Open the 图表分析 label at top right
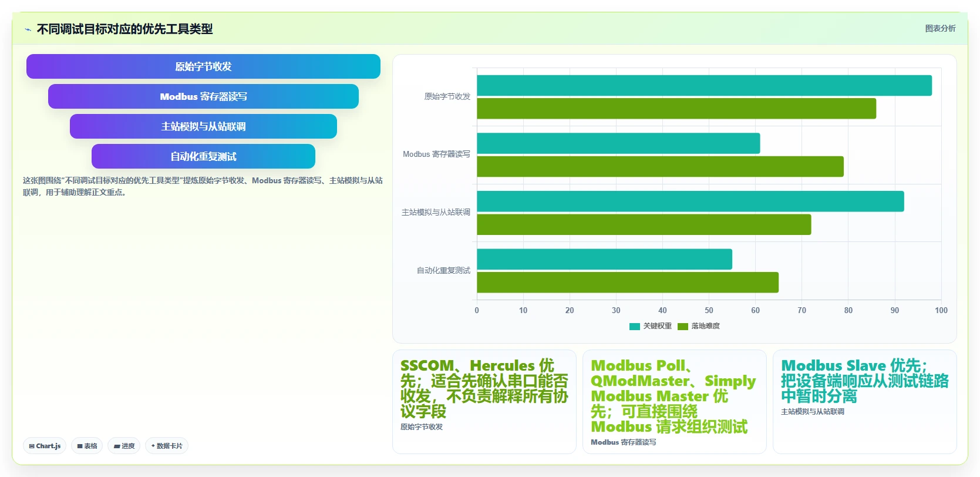Viewport: 980px width, 477px height. click(x=940, y=28)
